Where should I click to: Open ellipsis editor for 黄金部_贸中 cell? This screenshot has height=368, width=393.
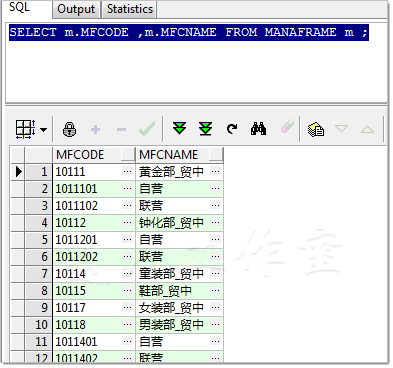[x=216, y=172]
